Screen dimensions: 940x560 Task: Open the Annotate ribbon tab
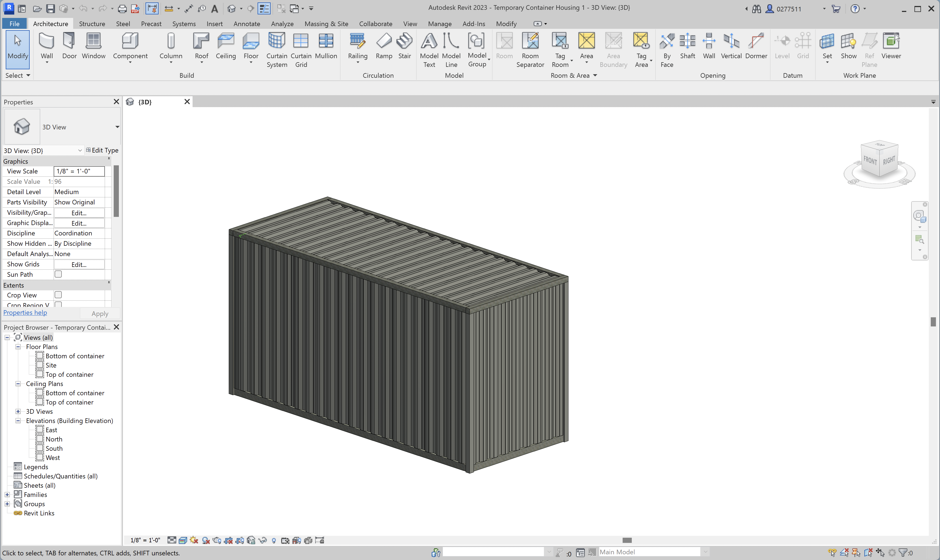(246, 24)
